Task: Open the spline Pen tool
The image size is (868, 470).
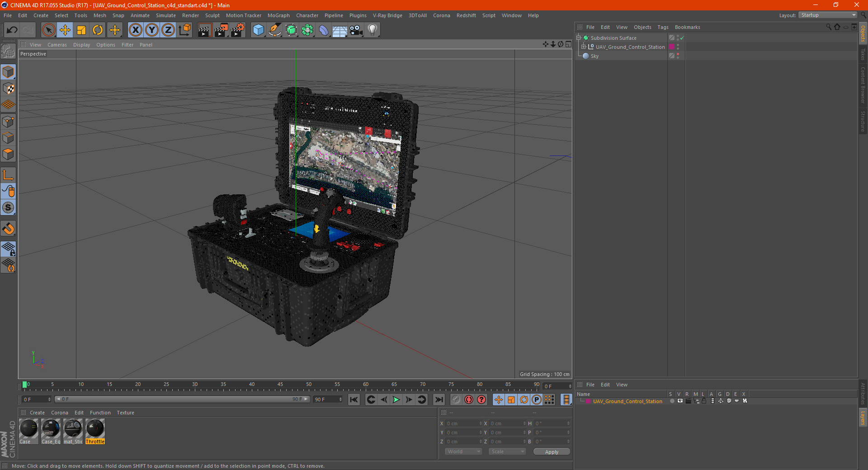Action: point(275,30)
